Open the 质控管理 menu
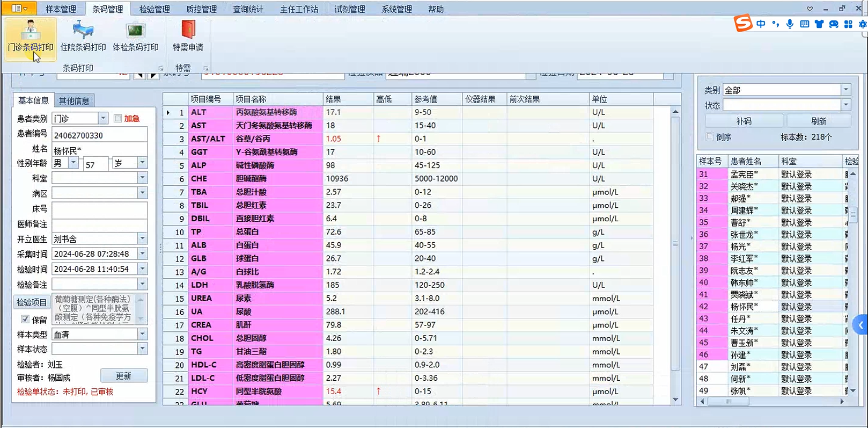868x428 pixels. (x=201, y=9)
